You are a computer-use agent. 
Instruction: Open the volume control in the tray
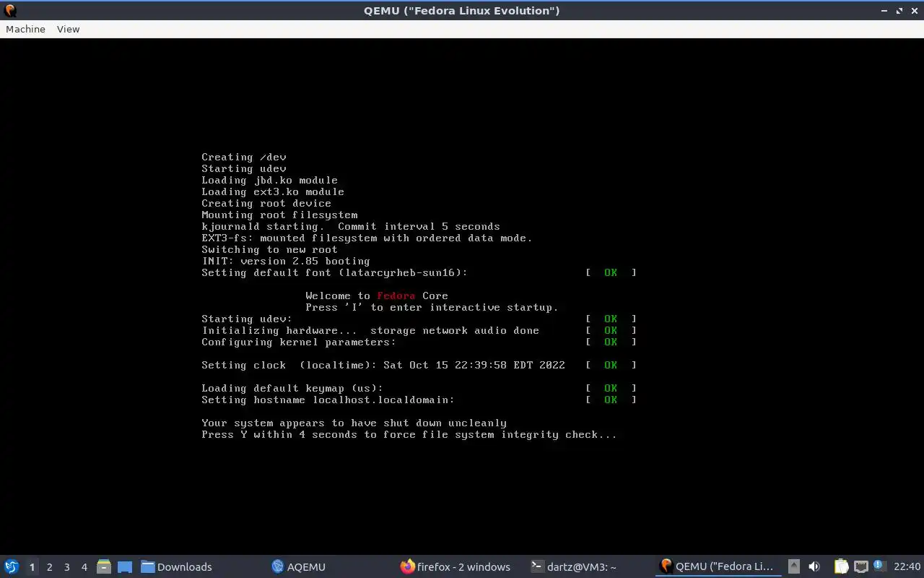coord(814,566)
